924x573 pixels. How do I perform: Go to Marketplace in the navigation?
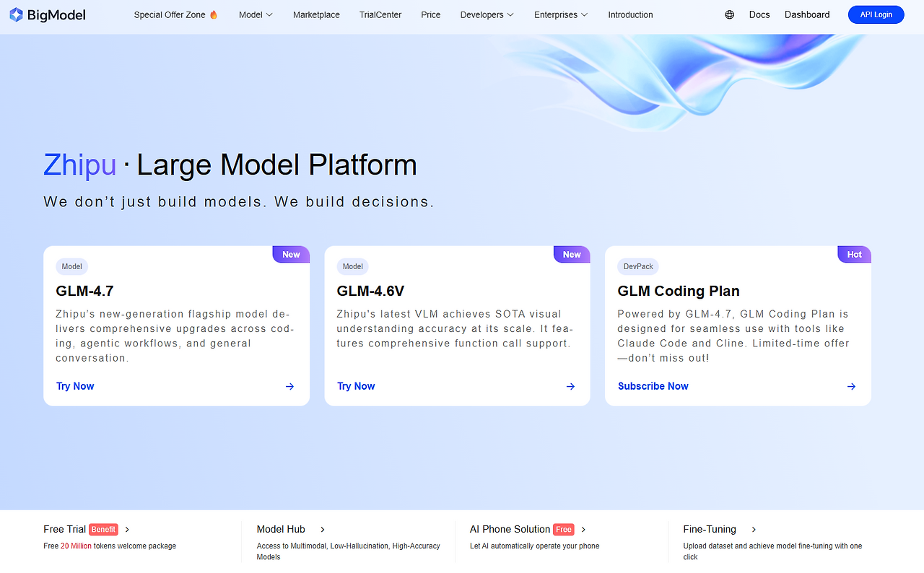pyautogui.click(x=316, y=14)
